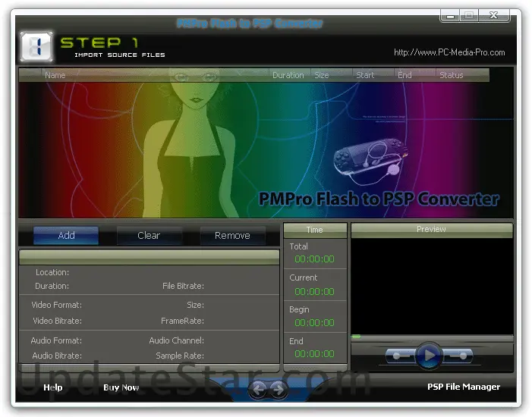532x417 pixels.
Task: Click the Preview panel header
Action: 432,230
